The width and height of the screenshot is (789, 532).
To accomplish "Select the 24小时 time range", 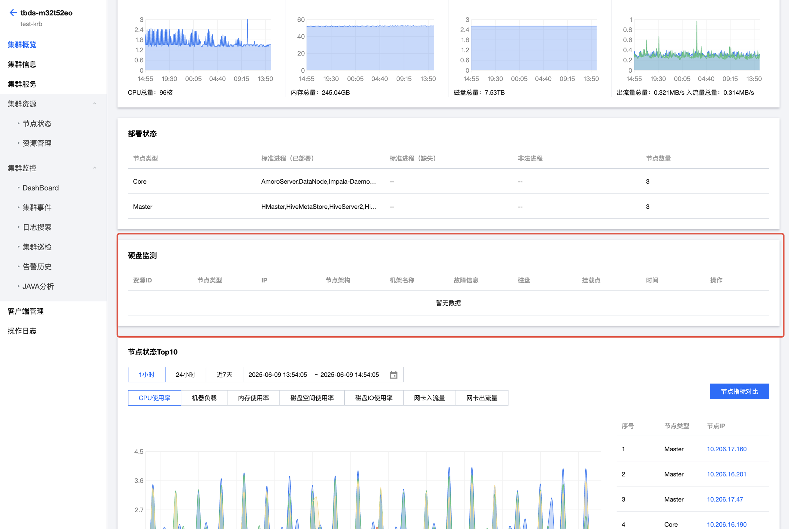I will (x=185, y=375).
